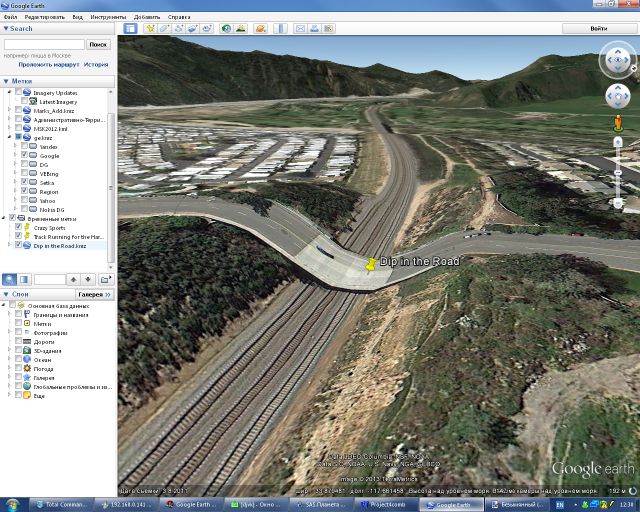Open the historical imagery clock tool
Screen dimensions: 640x512
[x=227, y=29]
